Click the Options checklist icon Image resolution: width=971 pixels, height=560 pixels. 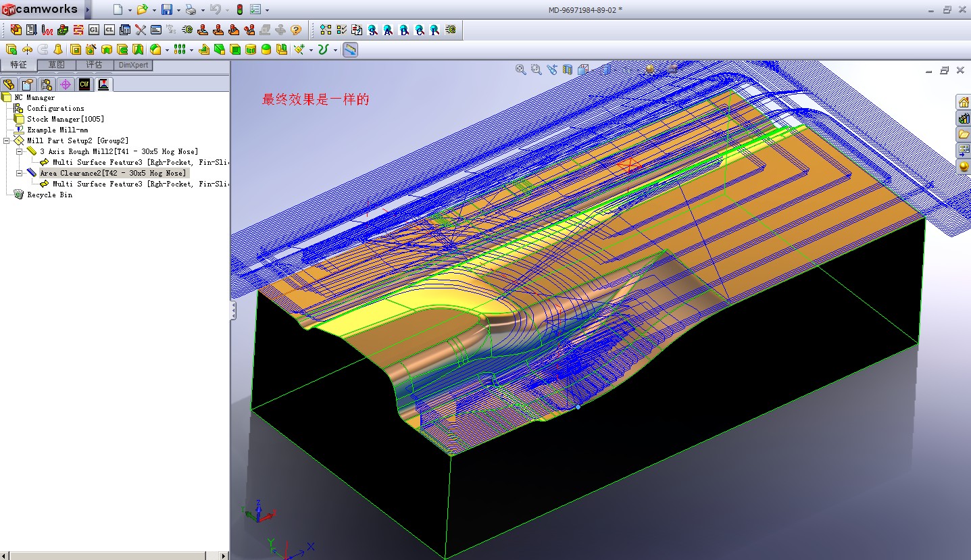pyautogui.click(x=256, y=9)
